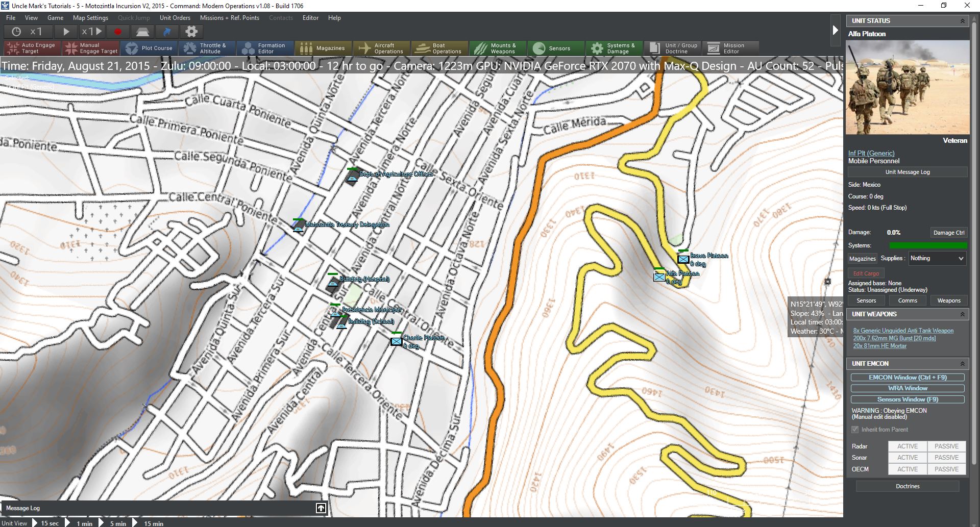The width and height of the screenshot is (980, 527).
Task: Open the Magazines toolbar button
Action: pyautogui.click(x=323, y=48)
